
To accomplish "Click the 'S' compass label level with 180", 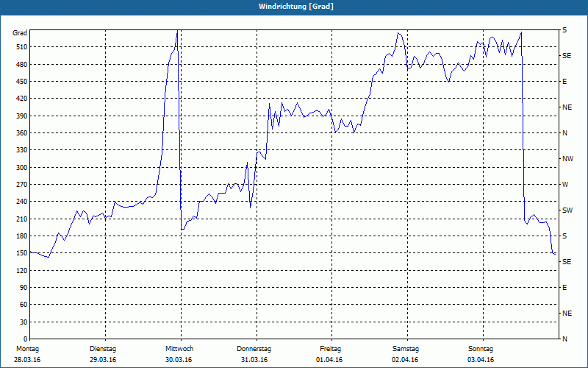I will pyautogui.click(x=564, y=236).
